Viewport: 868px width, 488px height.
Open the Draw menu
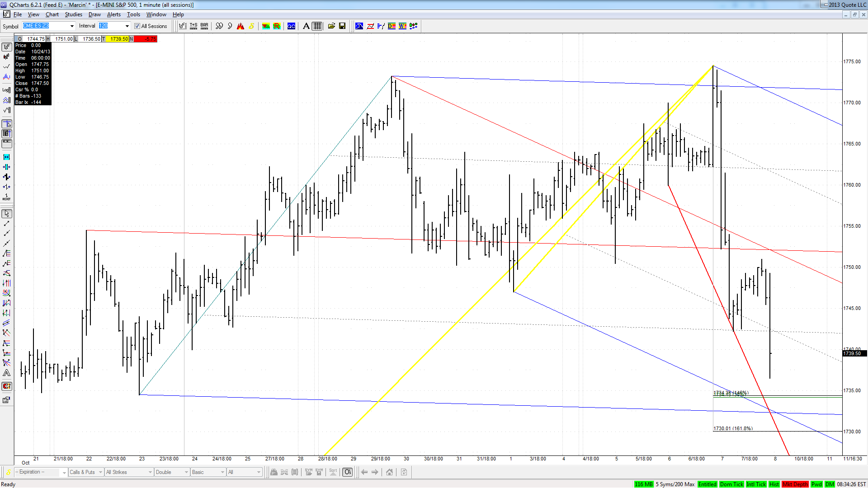(94, 14)
